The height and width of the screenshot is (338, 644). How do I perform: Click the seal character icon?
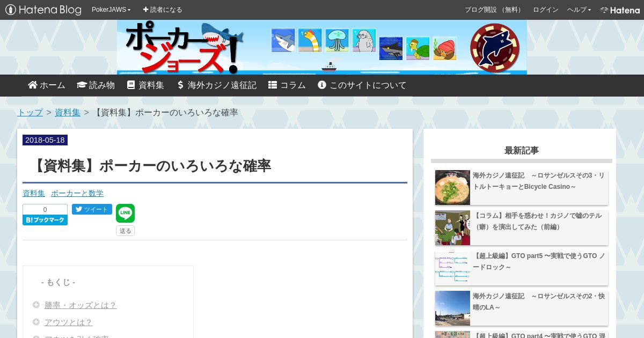click(364, 40)
